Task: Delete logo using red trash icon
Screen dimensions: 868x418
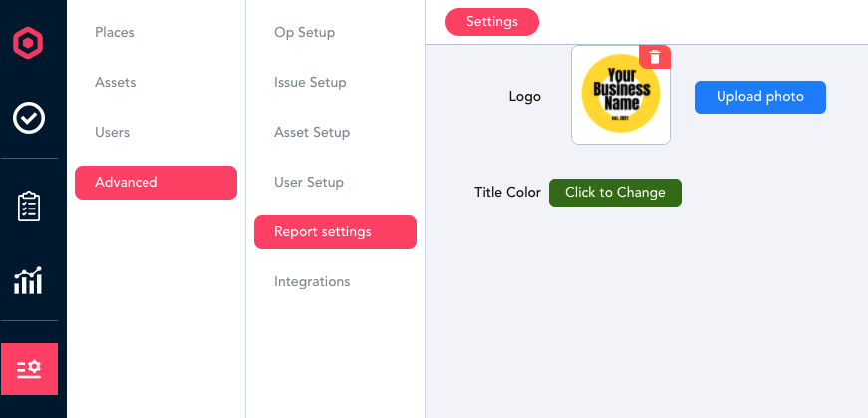Action: pyautogui.click(x=655, y=57)
